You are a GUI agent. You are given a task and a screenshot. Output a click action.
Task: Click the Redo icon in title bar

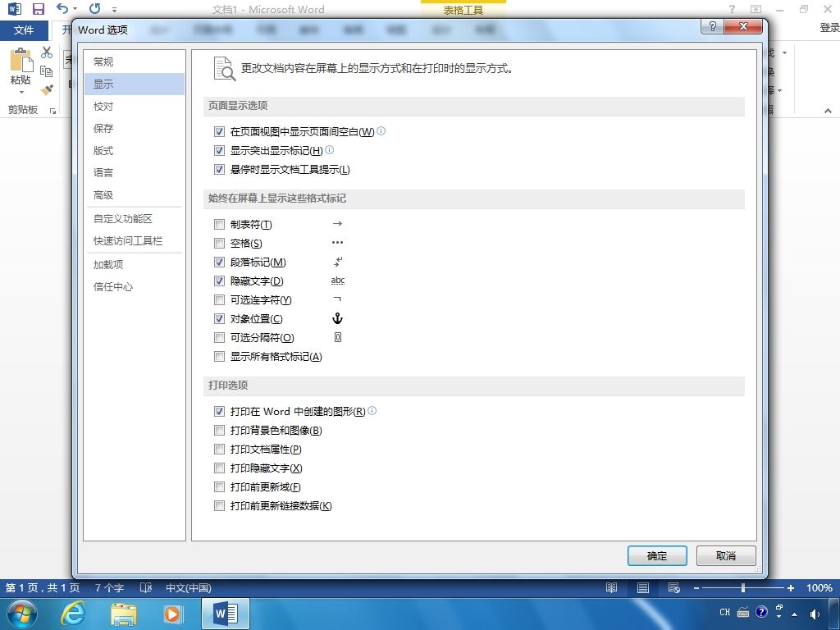pos(95,8)
